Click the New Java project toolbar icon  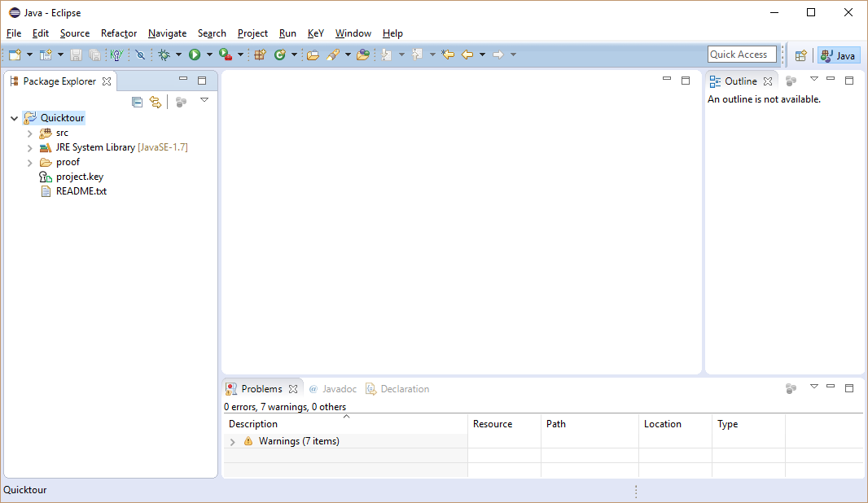(46, 55)
